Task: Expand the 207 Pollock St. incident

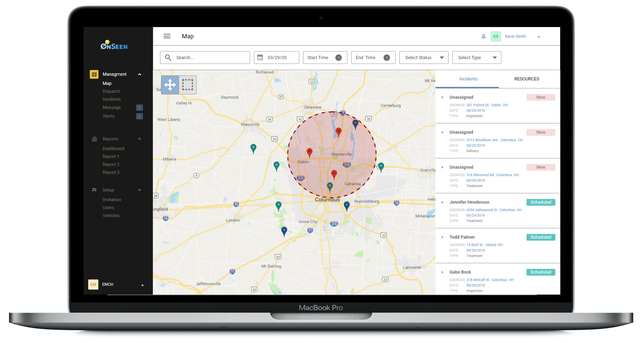Action: [x=442, y=97]
